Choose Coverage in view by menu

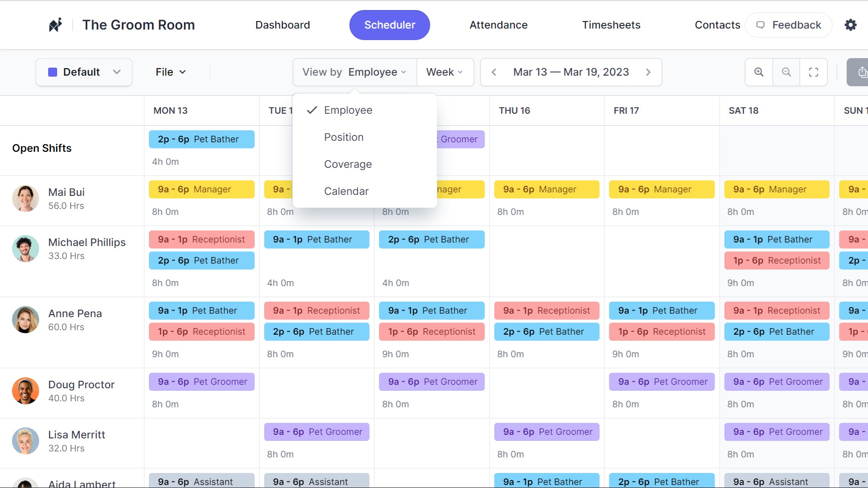coord(348,164)
